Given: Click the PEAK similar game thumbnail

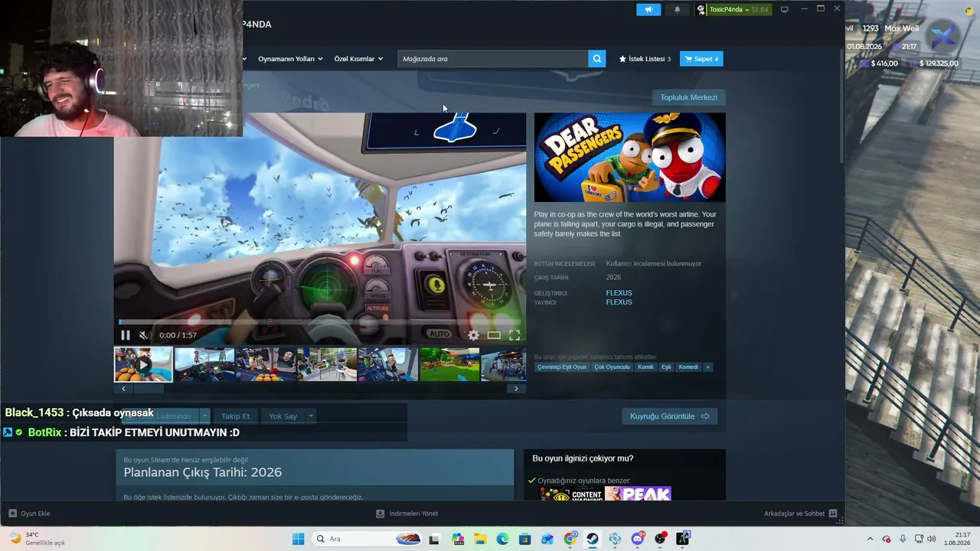Looking at the screenshot, I should click(x=638, y=494).
